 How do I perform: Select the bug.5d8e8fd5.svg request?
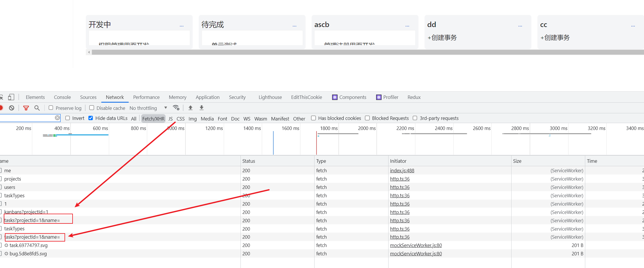coord(322,254)
